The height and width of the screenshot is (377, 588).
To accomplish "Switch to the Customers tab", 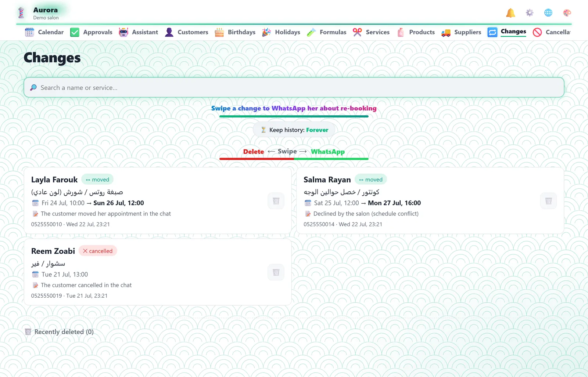I will point(186,32).
